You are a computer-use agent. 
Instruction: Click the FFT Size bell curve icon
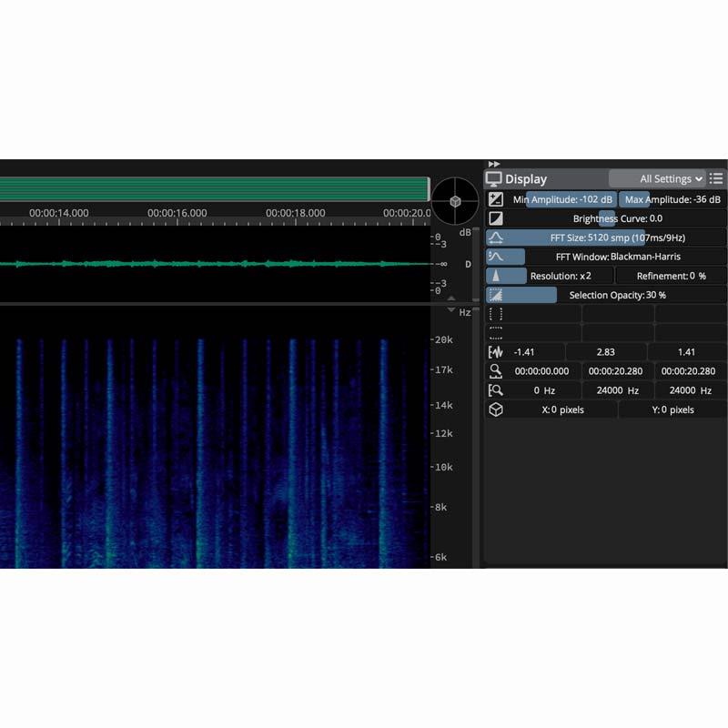click(496, 238)
